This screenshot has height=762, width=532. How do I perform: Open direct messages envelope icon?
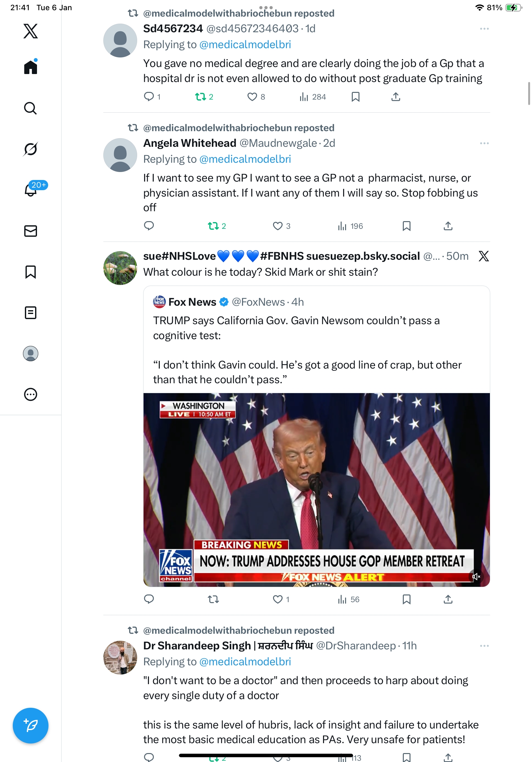coord(31,231)
